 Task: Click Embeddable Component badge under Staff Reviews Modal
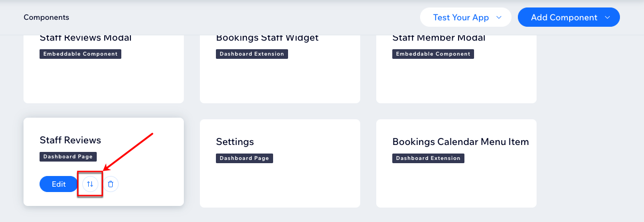[80, 54]
